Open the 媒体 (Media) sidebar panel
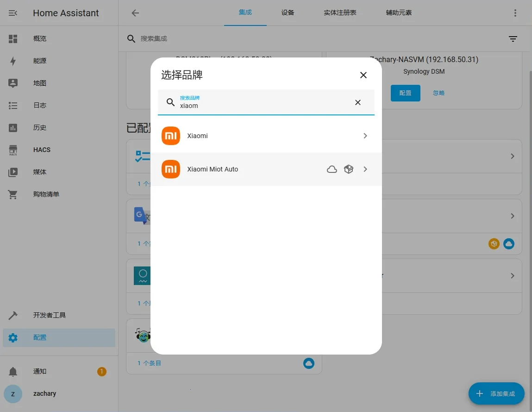 tap(39, 172)
